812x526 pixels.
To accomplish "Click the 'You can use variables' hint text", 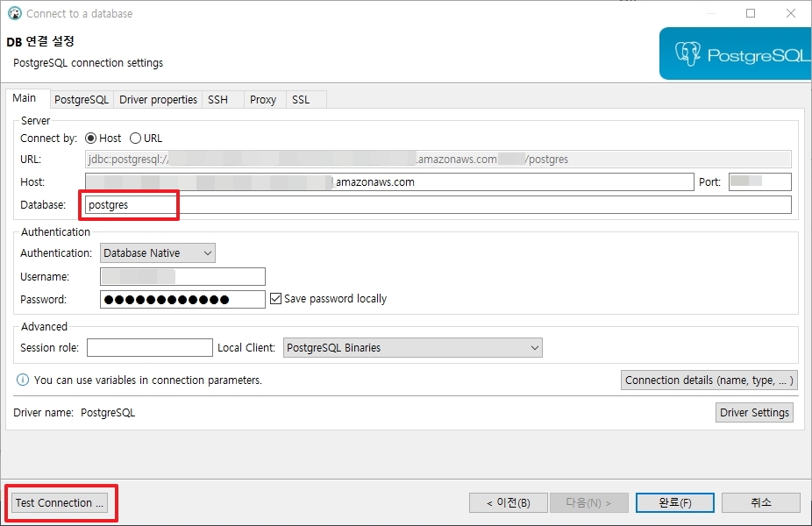I will pyautogui.click(x=148, y=380).
